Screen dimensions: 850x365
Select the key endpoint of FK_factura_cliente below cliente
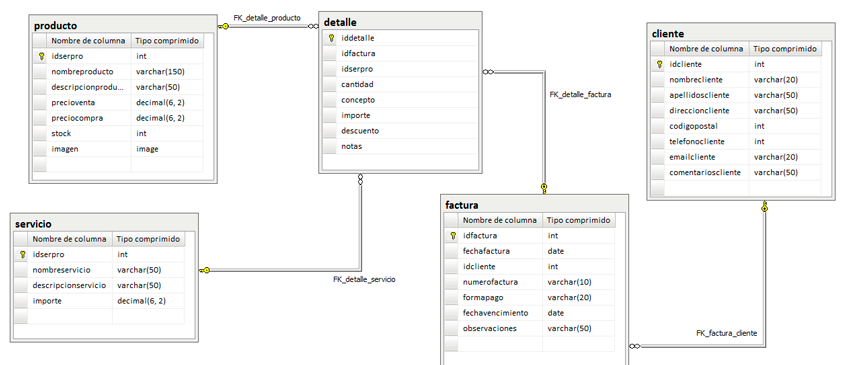[x=764, y=207]
